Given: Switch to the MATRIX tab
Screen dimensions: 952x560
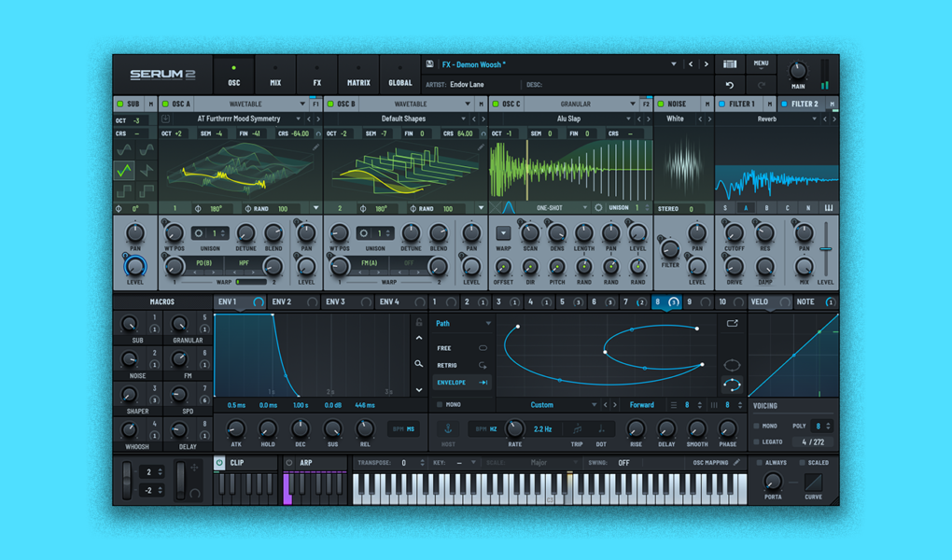Looking at the screenshot, I should 358,76.
